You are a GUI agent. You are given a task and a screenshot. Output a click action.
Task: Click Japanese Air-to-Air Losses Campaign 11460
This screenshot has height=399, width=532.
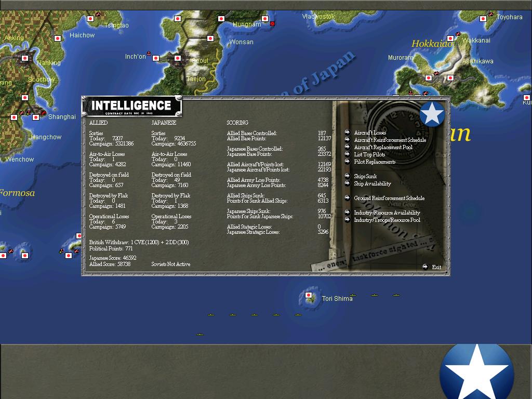point(184,165)
